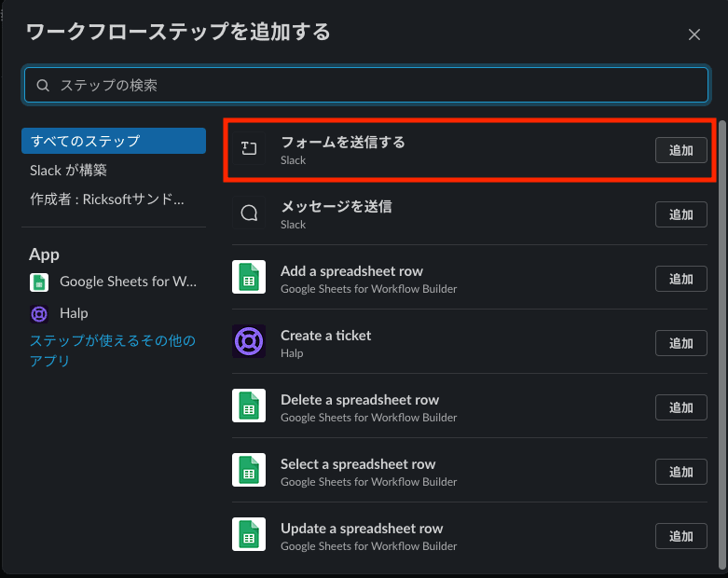Open ステップが使えるその他のアプリ link
The height and width of the screenshot is (578, 728).
tap(113, 351)
